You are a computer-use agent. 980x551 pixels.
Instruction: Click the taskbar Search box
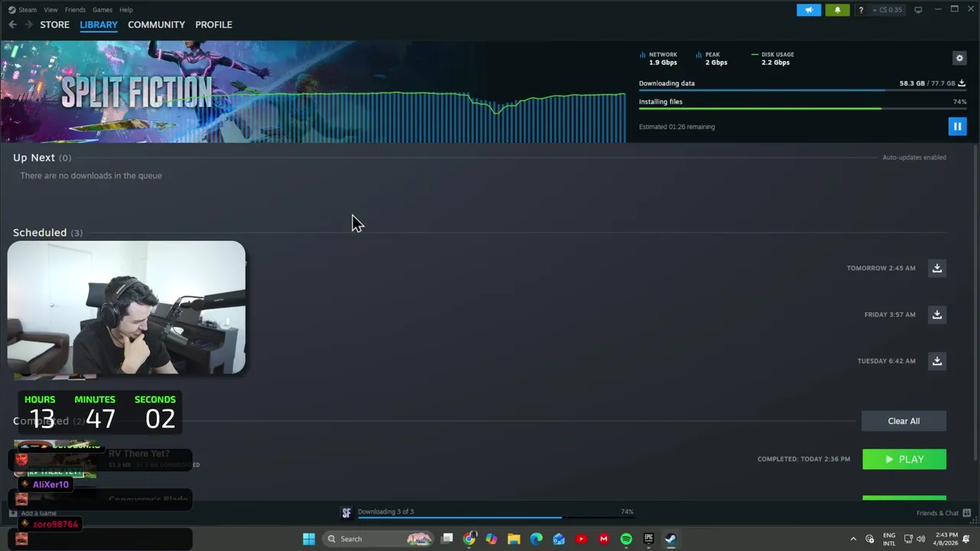378,539
